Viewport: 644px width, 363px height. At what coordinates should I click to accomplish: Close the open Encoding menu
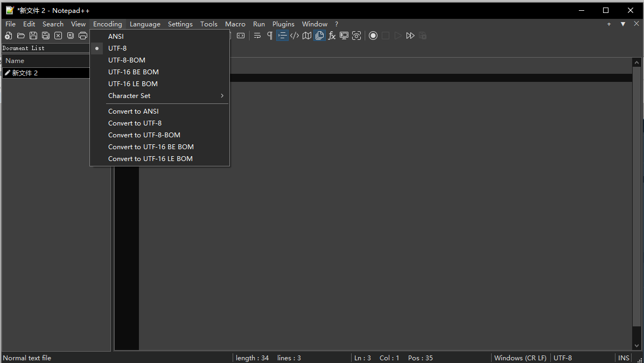pyautogui.click(x=108, y=24)
